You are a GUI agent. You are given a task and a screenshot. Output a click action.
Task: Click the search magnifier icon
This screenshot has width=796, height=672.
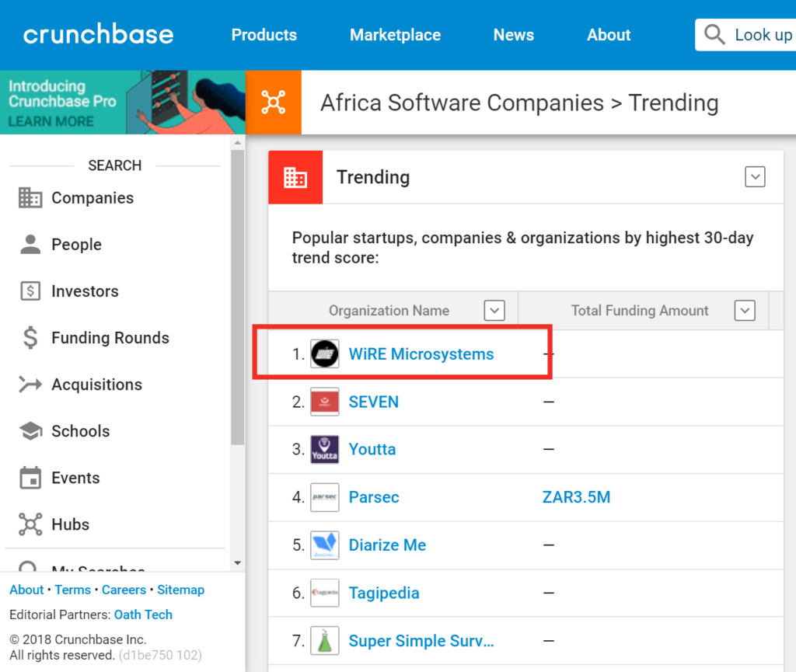[714, 34]
